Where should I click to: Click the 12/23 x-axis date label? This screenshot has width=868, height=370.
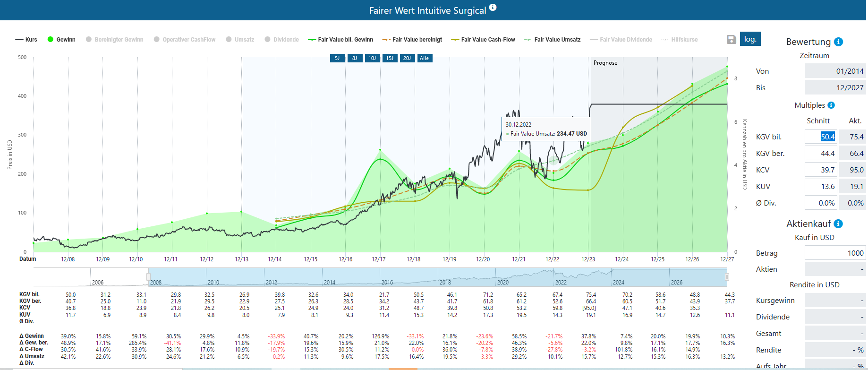(x=588, y=259)
